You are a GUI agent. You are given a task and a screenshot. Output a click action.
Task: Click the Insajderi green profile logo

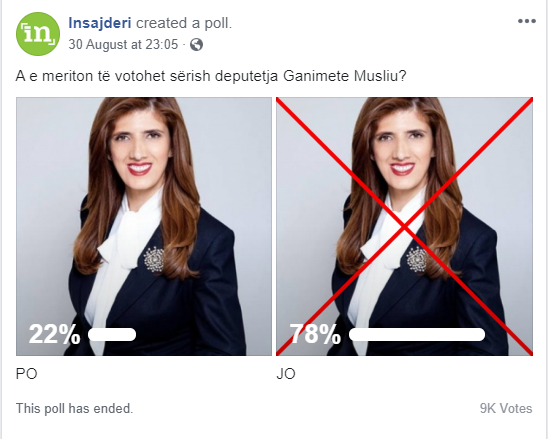(38, 34)
